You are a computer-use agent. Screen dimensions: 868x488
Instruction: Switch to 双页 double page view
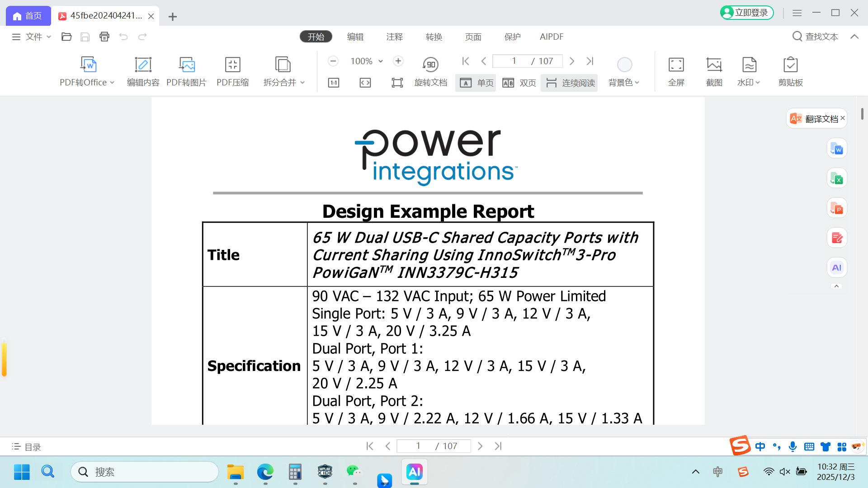(519, 83)
